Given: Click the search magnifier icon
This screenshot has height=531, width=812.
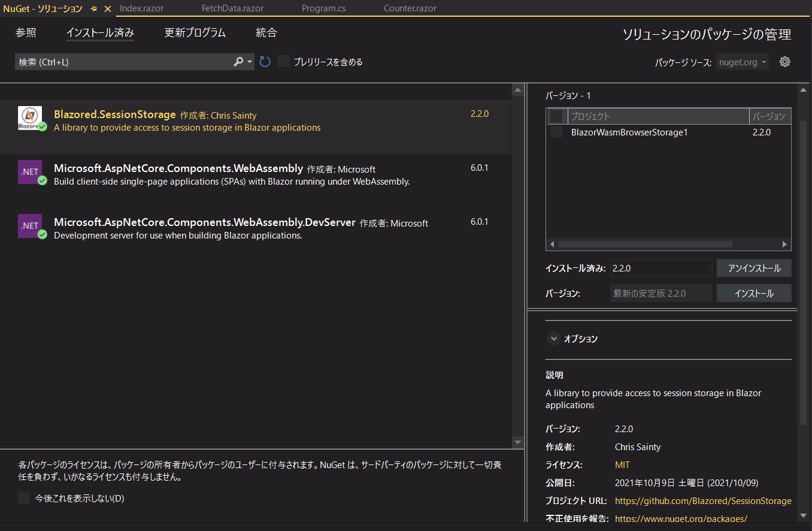Looking at the screenshot, I should [238, 62].
